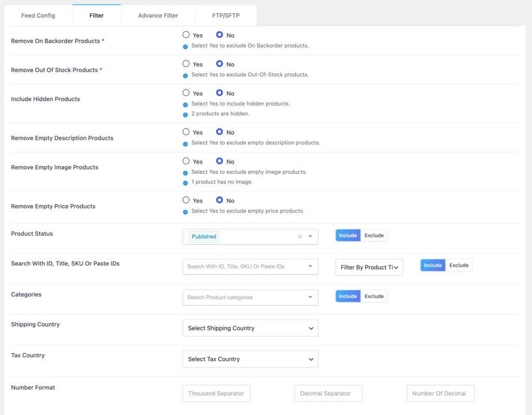Click info icon beside Out-Of-Stock hint
Viewport: 532px width, 415px height.
click(x=185, y=76)
